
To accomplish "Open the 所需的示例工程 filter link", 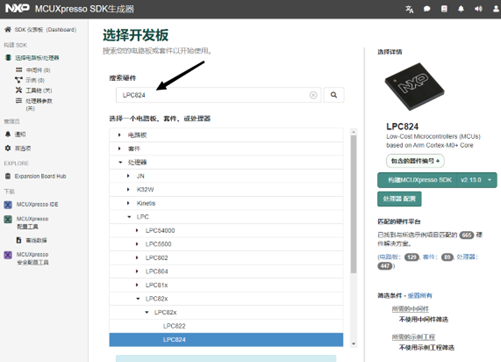I will click(413, 337).
